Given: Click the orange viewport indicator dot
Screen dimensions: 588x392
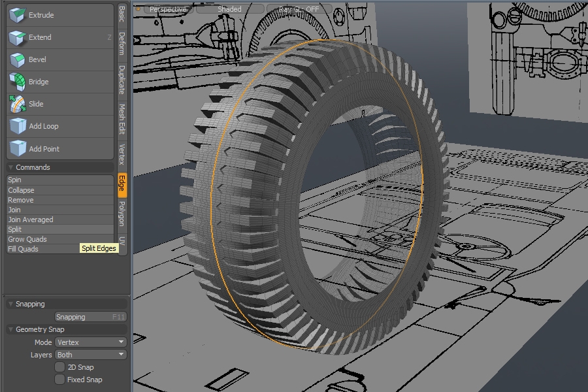Looking at the screenshot, I should pyautogui.click(x=138, y=8).
